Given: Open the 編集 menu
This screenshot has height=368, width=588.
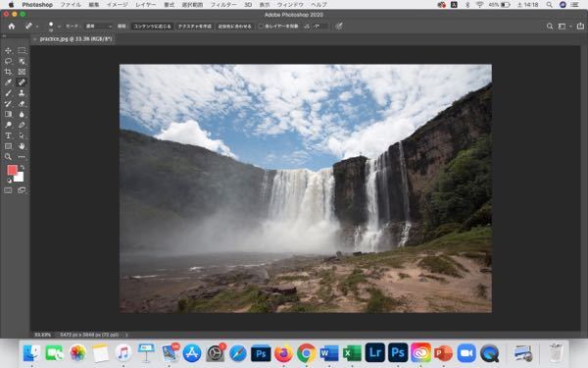Looking at the screenshot, I should point(94,5).
